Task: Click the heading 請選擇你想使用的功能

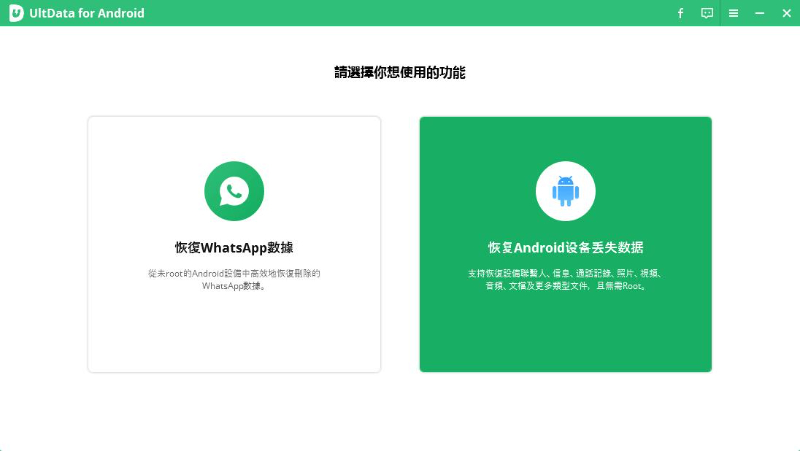Action: pos(399,72)
